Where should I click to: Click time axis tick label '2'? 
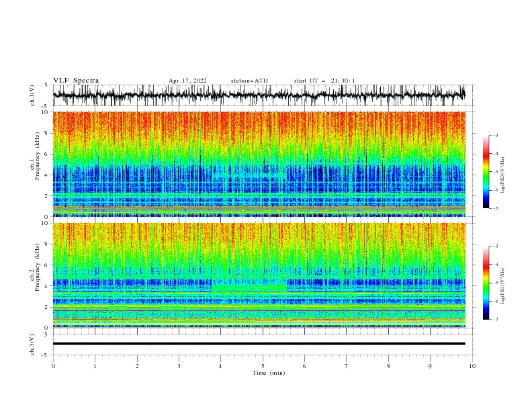[137, 366]
